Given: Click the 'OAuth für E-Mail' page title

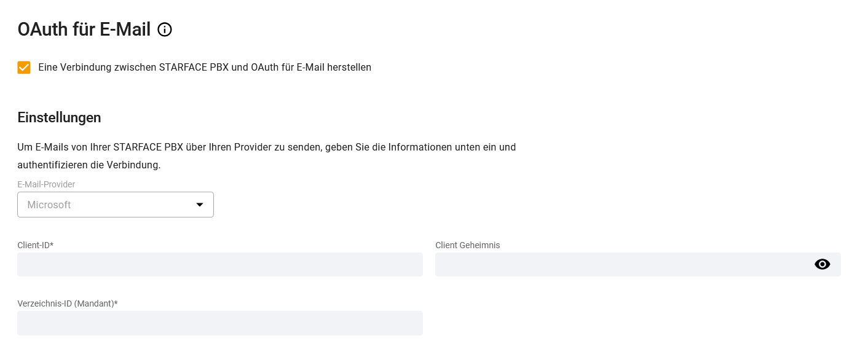Looking at the screenshot, I should click(84, 29).
